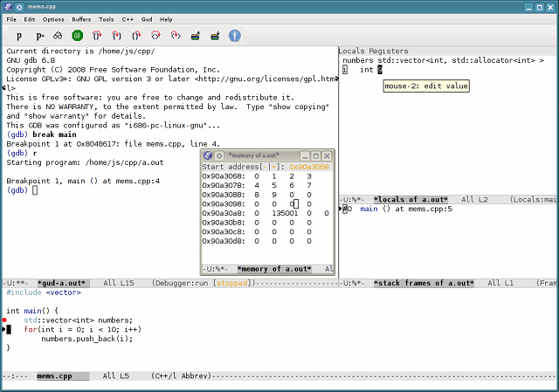
Task: Click the next instruction icon
Action: click(x=155, y=36)
